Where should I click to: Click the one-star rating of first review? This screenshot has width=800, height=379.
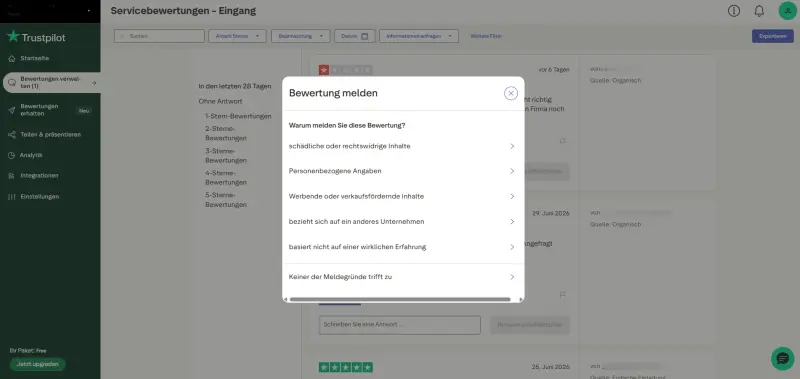(x=345, y=70)
